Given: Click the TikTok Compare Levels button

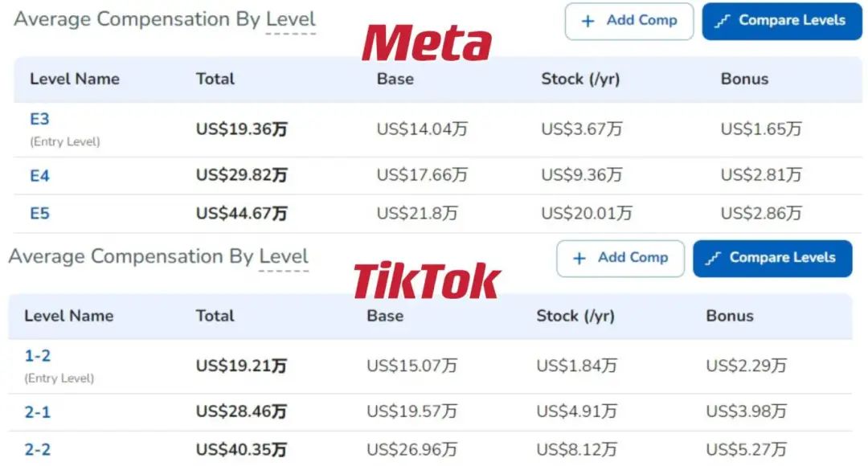Looking at the screenshot, I should (772, 259).
